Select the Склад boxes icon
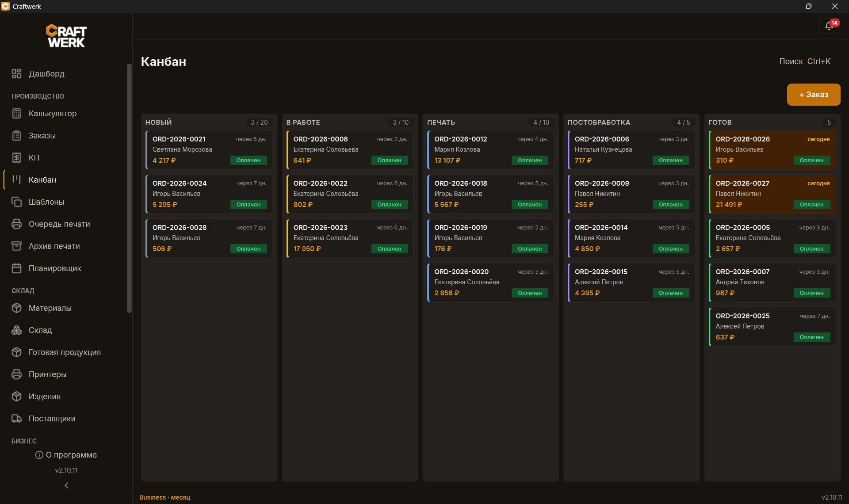849x504 pixels. pyautogui.click(x=16, y=330)
